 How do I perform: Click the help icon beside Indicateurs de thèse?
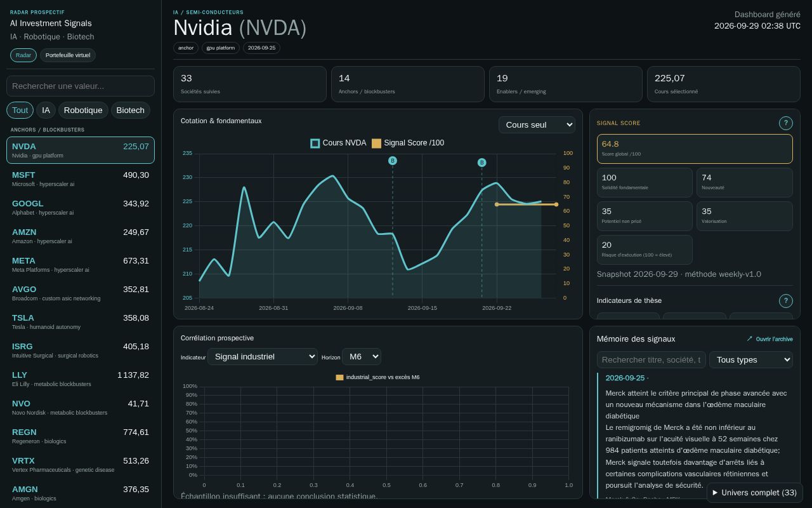(x=785, y=301)
